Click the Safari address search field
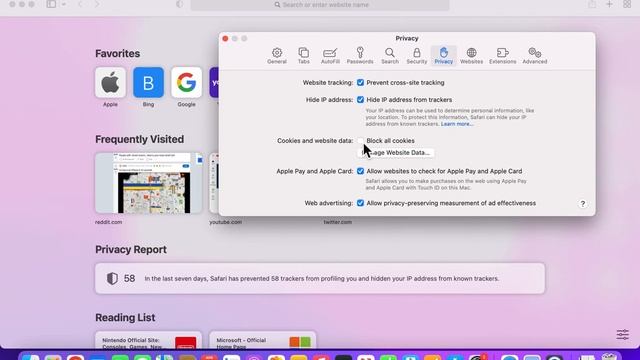 [320, 5]
